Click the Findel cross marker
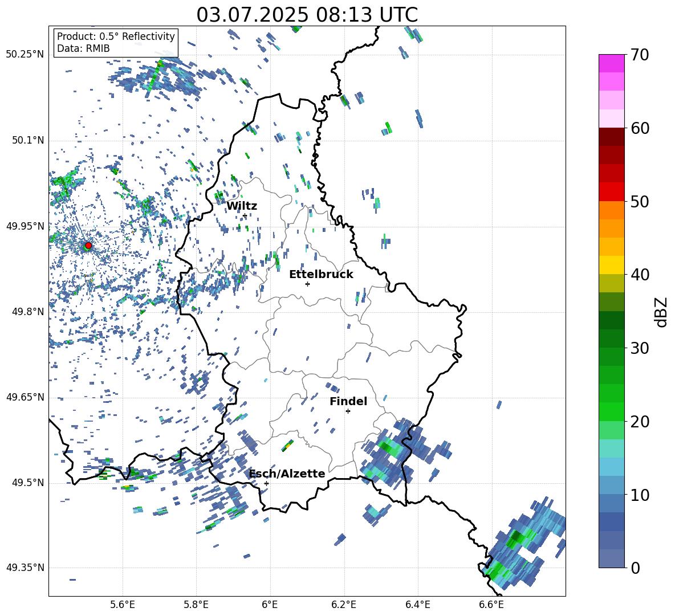This screenshot has width=675, height=616. (x=348, y=411)
